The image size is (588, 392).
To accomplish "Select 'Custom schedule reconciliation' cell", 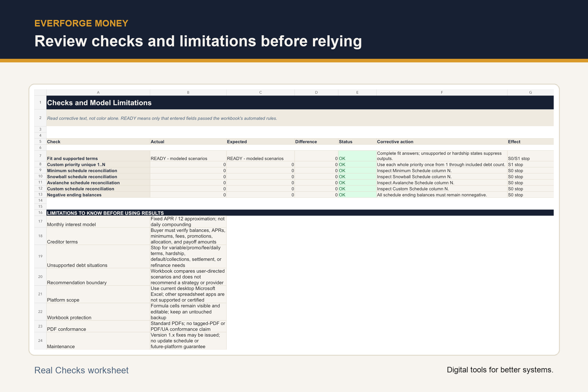I will (x=98, y=188).
